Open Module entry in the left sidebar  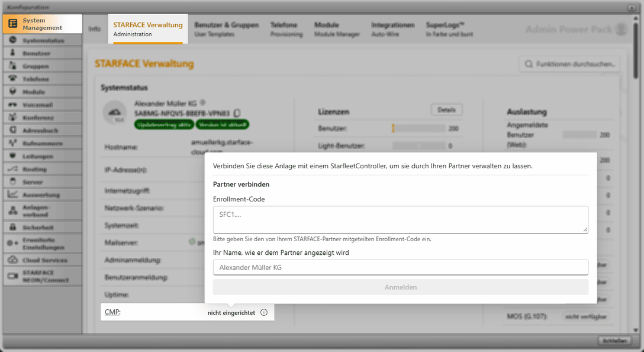(42, 92)
